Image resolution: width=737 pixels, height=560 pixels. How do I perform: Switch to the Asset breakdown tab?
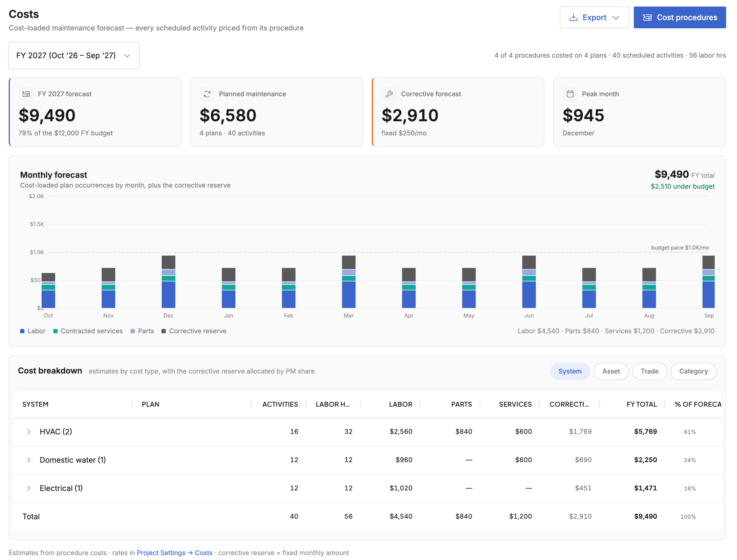point(611,371)
